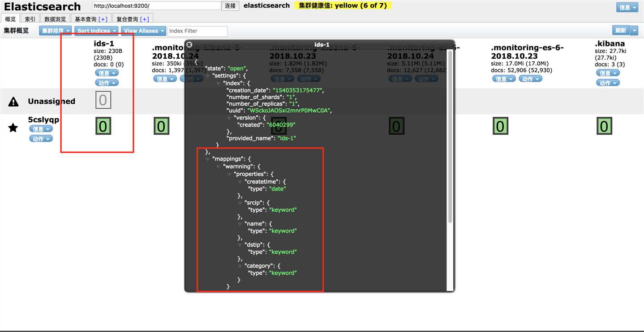Select the unassigned shard 0 of ids-1
This screenshot has width=644, height=332.
(x=103, y=100)
